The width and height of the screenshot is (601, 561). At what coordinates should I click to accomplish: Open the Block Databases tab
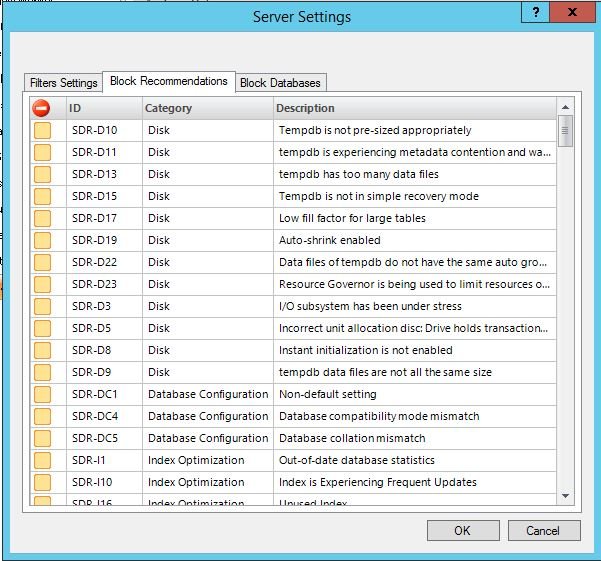pos(280,83)
